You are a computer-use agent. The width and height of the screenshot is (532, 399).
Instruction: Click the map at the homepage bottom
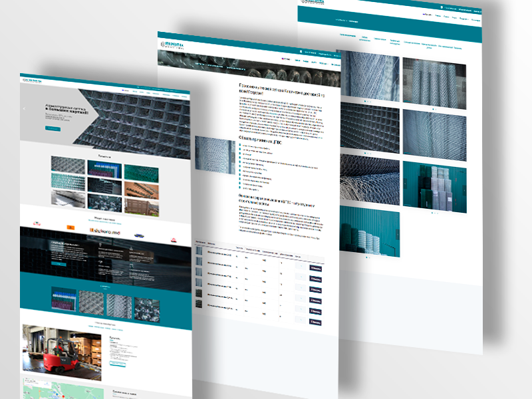coord(60,389)
